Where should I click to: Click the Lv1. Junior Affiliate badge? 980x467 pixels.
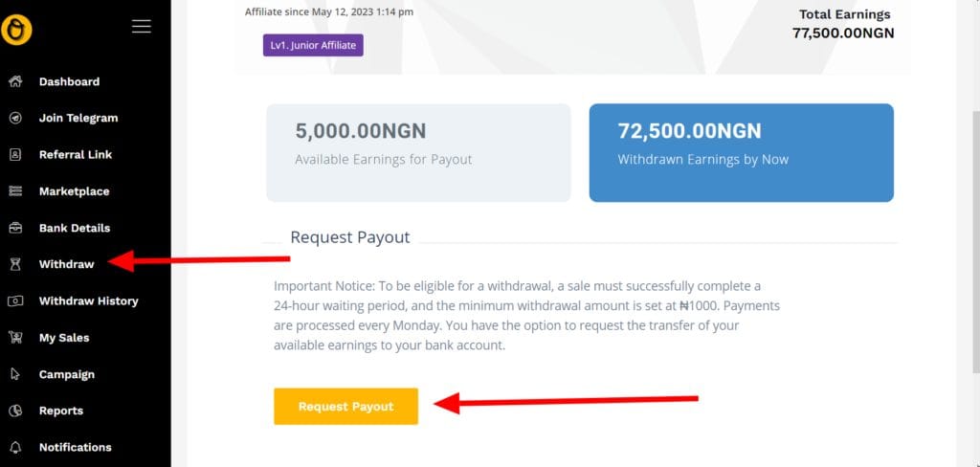[x=313, y=45]
